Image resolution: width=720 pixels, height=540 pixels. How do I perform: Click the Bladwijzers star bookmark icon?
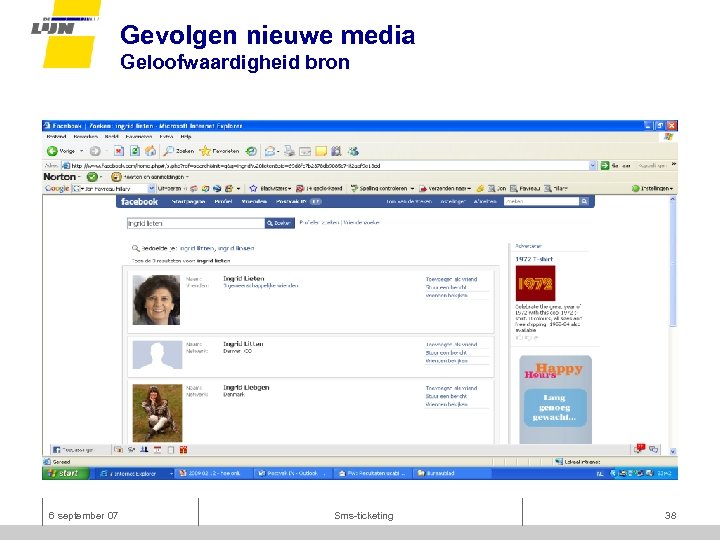pyautogui.click(x=253, y=188)
